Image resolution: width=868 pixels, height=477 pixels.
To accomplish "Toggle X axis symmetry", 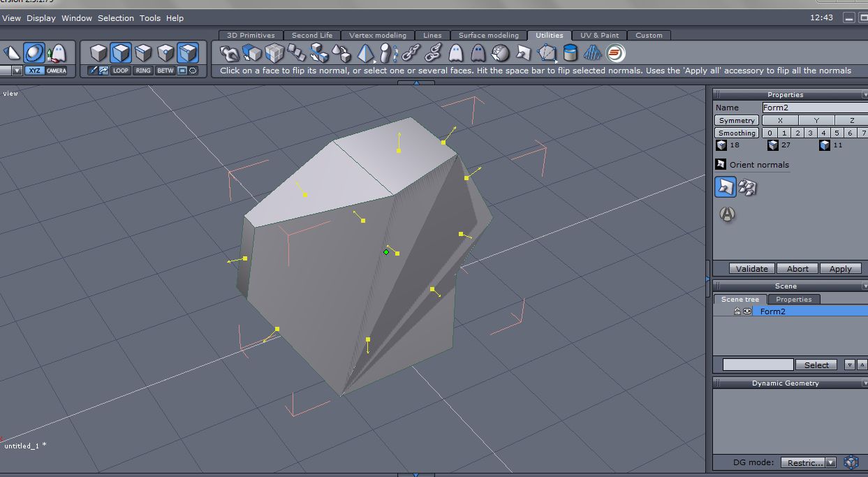I will coord(780,120).
